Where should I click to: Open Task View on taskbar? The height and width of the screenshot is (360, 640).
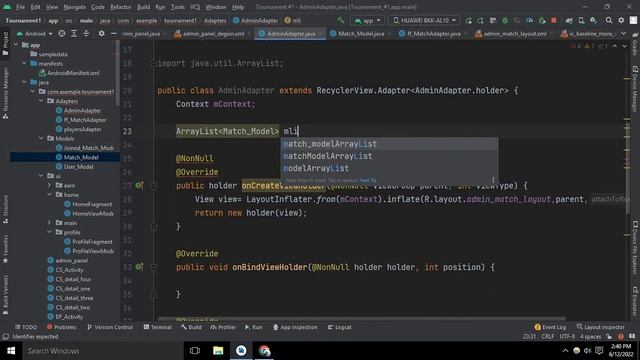pos(195,351)
